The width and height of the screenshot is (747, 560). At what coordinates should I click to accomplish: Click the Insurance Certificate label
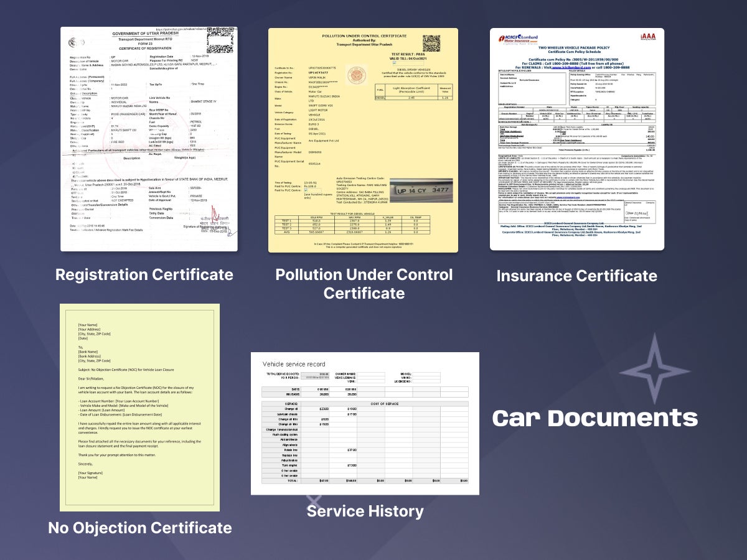[x=576, y=276]
